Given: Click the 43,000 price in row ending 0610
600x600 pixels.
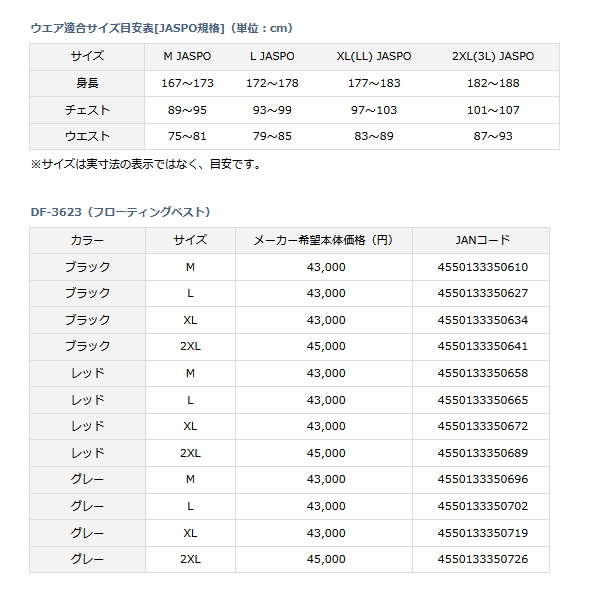Looking at the screenshot, I should 326,267.
